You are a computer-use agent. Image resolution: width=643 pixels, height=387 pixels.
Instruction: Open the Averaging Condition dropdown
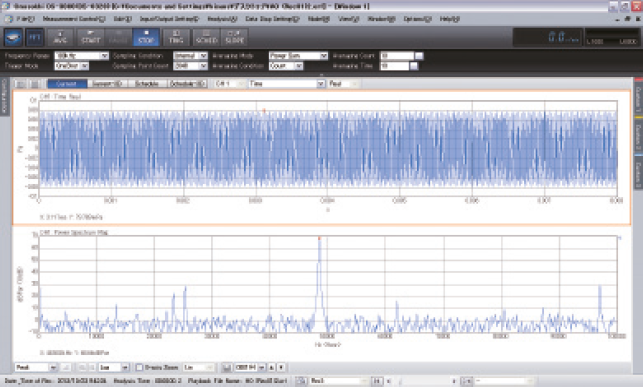[x=286, y=66]
